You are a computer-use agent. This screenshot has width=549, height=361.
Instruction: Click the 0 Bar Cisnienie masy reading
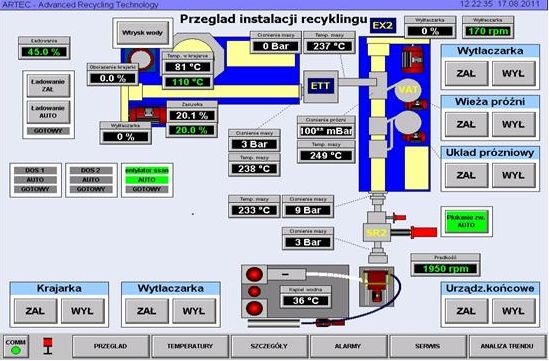tap(276, 46)
